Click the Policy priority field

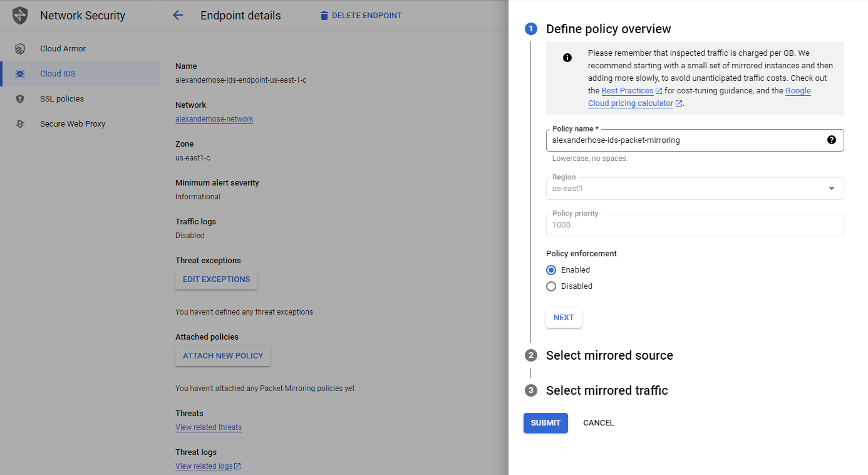[695, 225]
